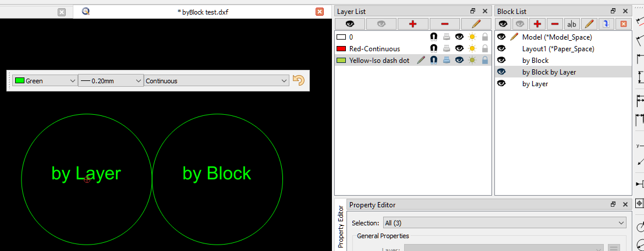
Task: Toggle snap magnet icon for Red-Continuous layer
Action: tap(434, 48)
